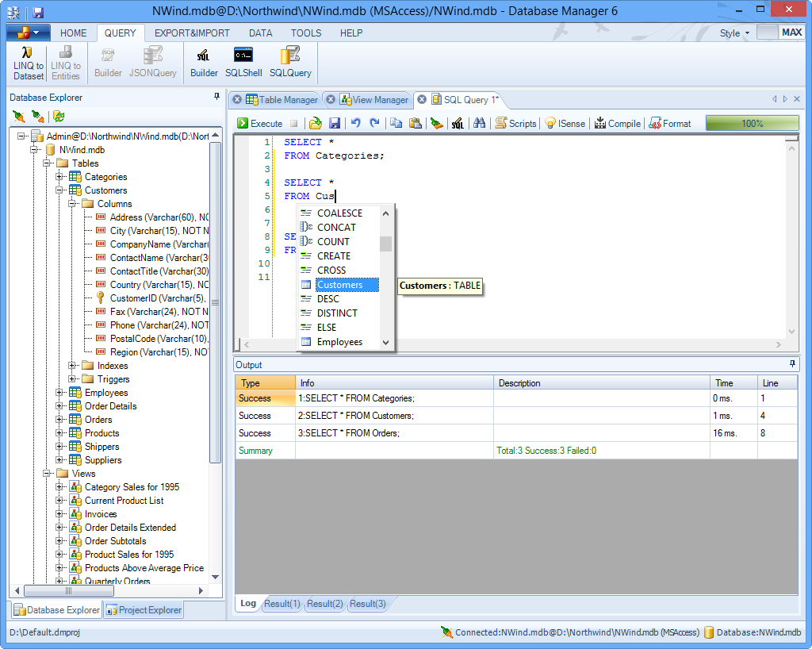Open the SQLShell tool in the ribbon
The image size is (812, 649).
coord(243,62)
